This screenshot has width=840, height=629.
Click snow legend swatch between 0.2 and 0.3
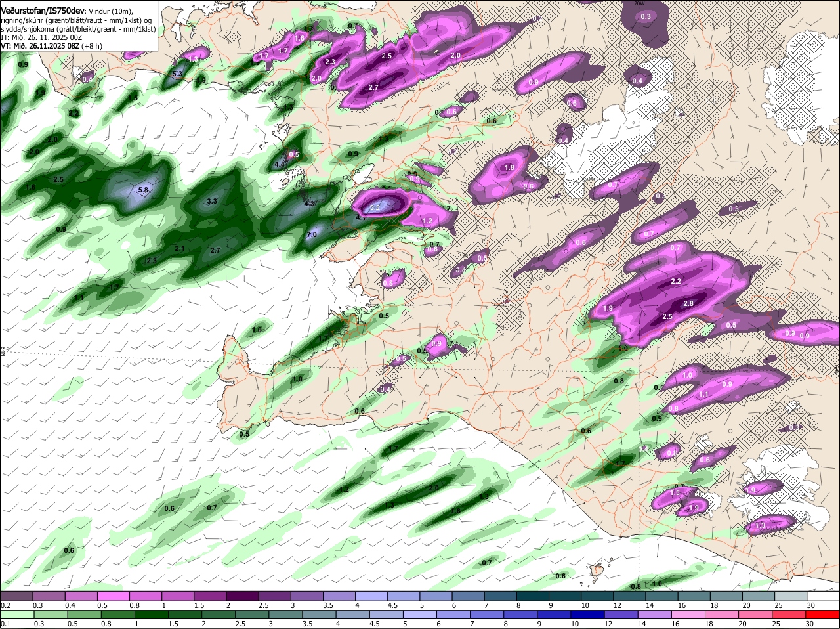tap(16, 596)
